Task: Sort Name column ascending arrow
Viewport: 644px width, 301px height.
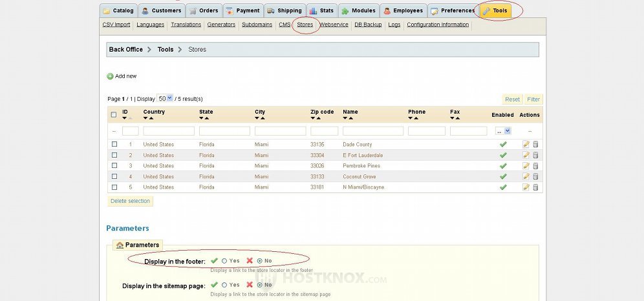Action: [350, 118]
